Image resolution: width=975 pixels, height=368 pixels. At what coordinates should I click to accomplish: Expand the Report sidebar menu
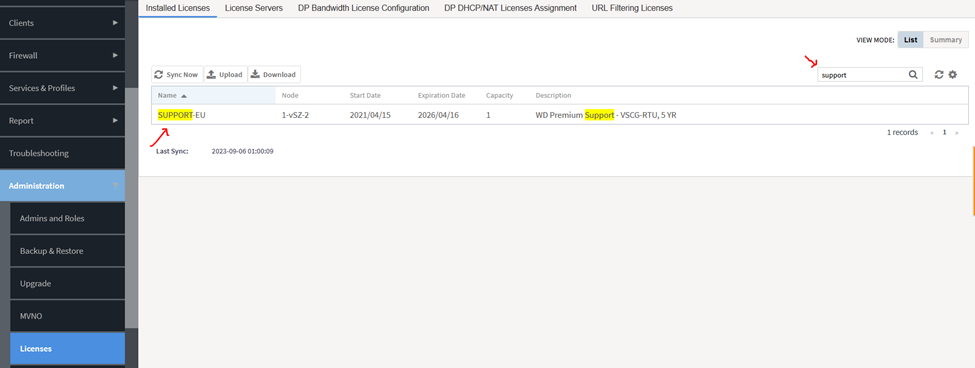click(x=62, y=121)
